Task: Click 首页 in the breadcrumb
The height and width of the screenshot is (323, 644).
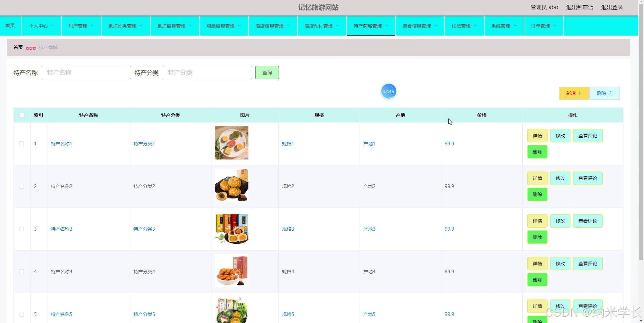Action: 18,47
